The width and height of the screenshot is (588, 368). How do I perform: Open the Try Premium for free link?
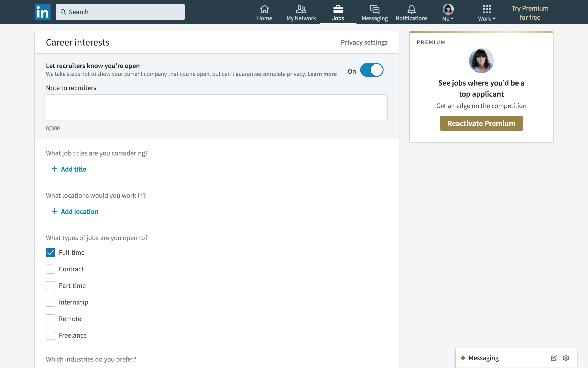[x=530, y=13]
